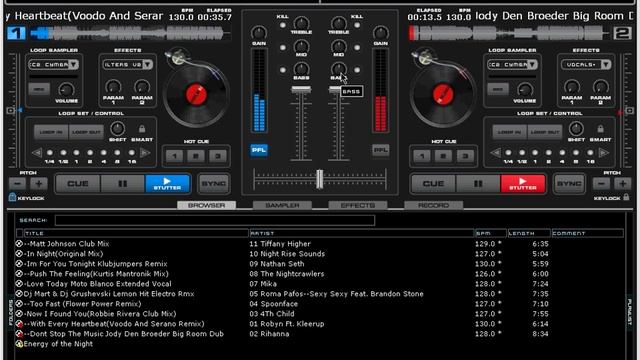Click deck 1 channel volume fader
This screenshot has height=360, width=640.
[x=301, y=89]
